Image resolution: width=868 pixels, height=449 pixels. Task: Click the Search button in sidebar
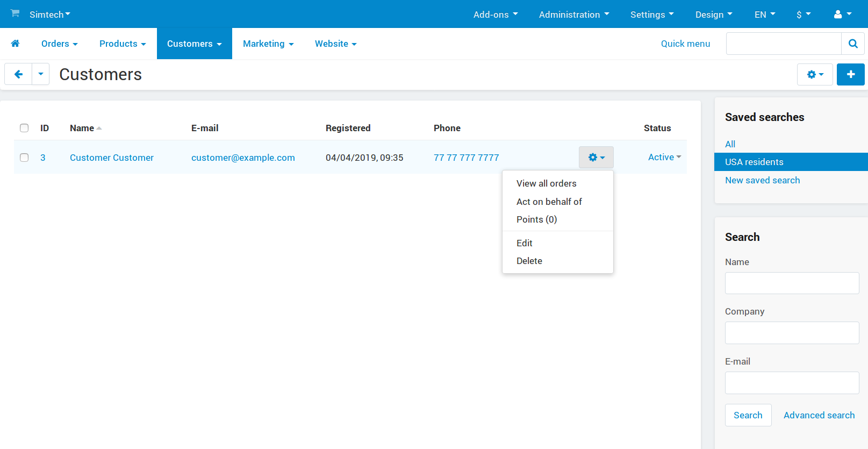pyautogui.click(x=748, y=415)
